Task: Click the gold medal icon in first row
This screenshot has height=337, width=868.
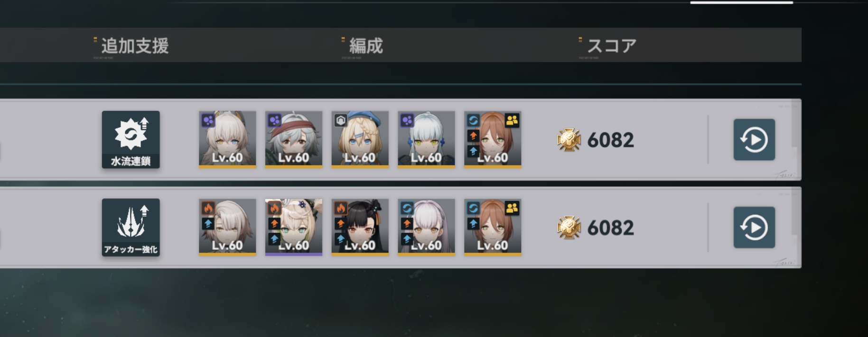Action: pos(569,140)
